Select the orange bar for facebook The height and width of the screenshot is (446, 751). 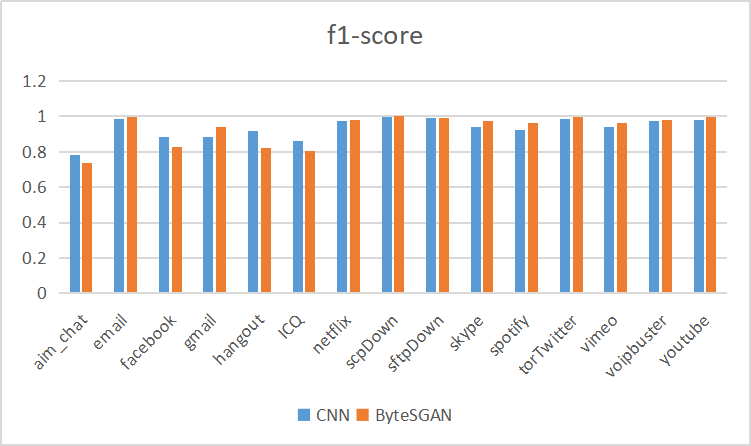point(177,220)
